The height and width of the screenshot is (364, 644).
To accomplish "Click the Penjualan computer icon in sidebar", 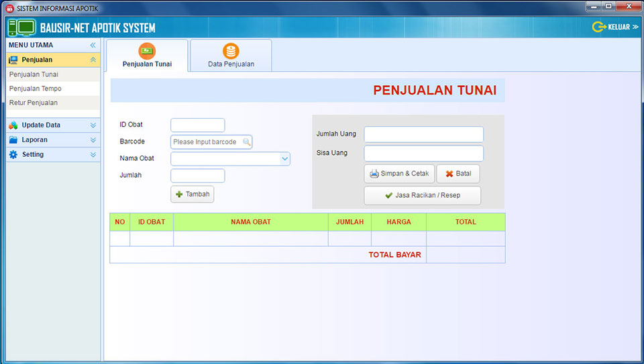I will (x=13, y=60).
